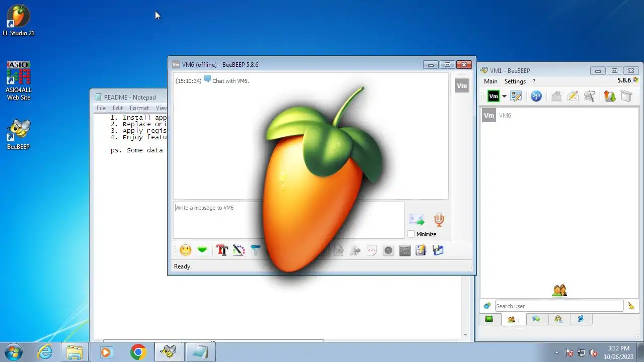Open the Format menu in Notepad
The height and width of the screenshot is (362, 644).
pos(139,108)
